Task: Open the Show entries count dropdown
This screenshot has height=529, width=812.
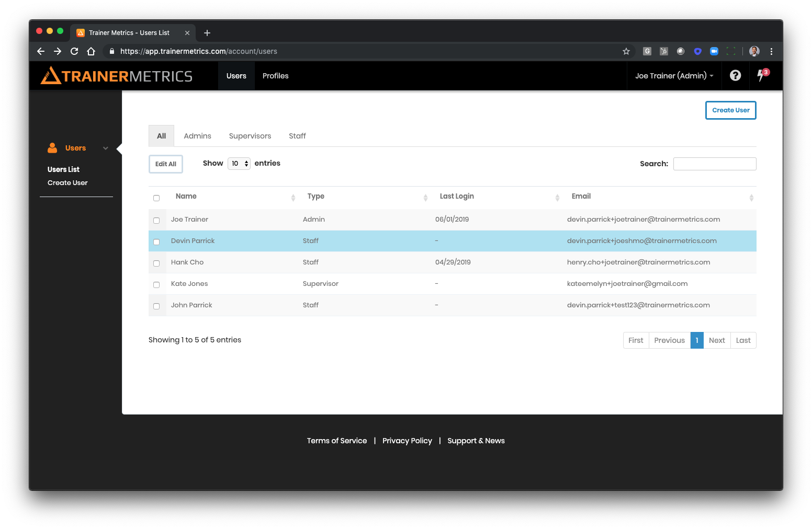Action: click(239, 164)
